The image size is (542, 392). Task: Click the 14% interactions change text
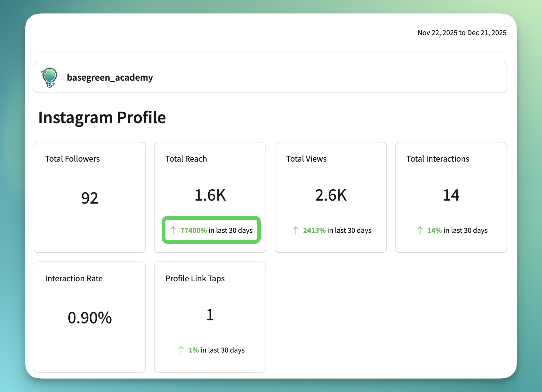434,230
